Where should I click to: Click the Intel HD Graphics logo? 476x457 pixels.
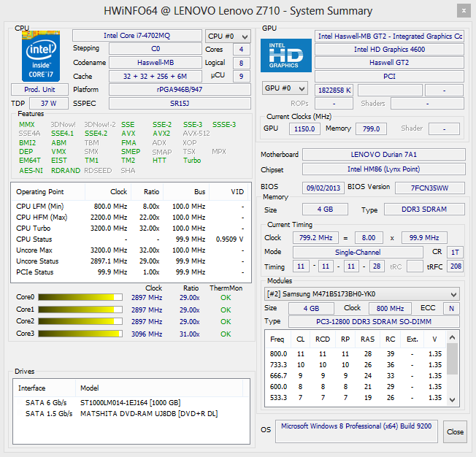(x=286, y=55)
